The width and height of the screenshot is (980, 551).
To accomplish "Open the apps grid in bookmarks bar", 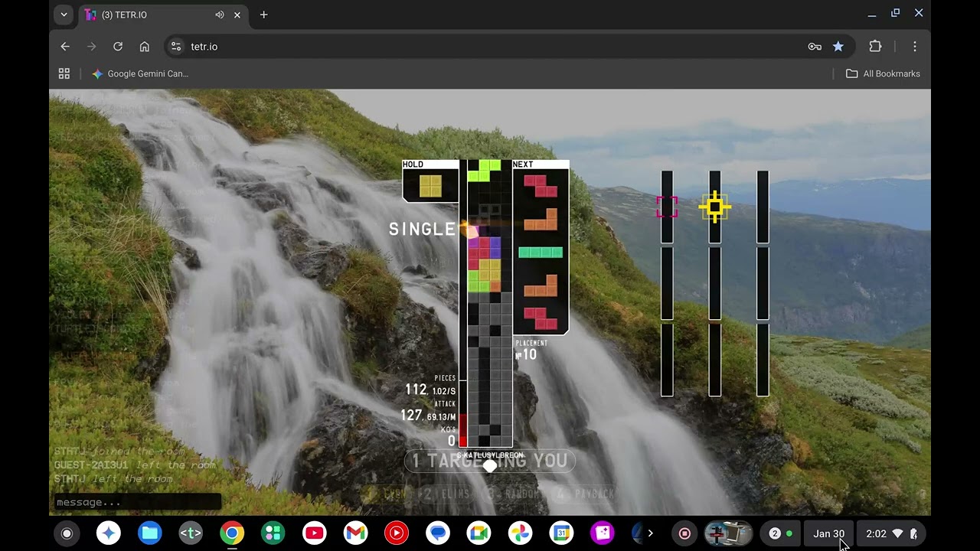I will (x=64, y=73).
